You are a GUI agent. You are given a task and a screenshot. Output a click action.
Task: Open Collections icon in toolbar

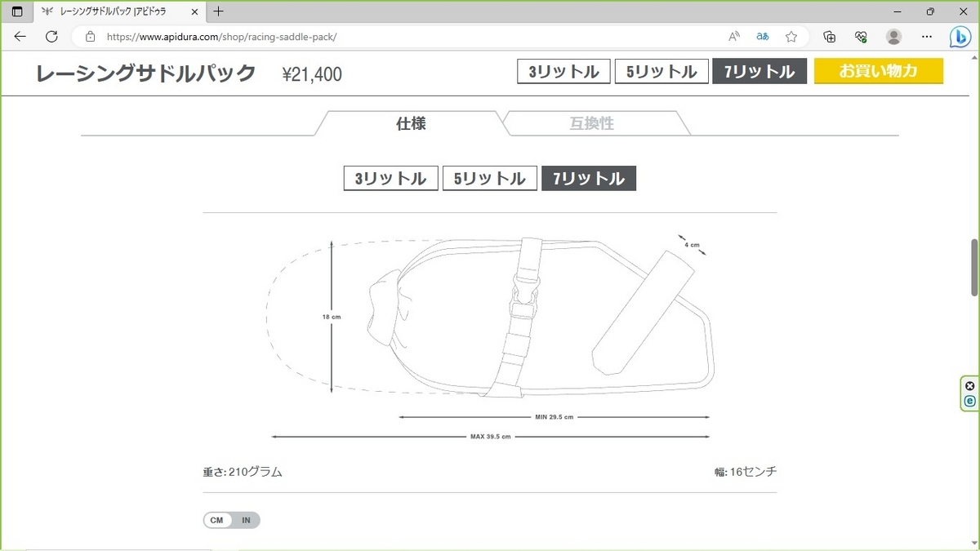[829, 37]
